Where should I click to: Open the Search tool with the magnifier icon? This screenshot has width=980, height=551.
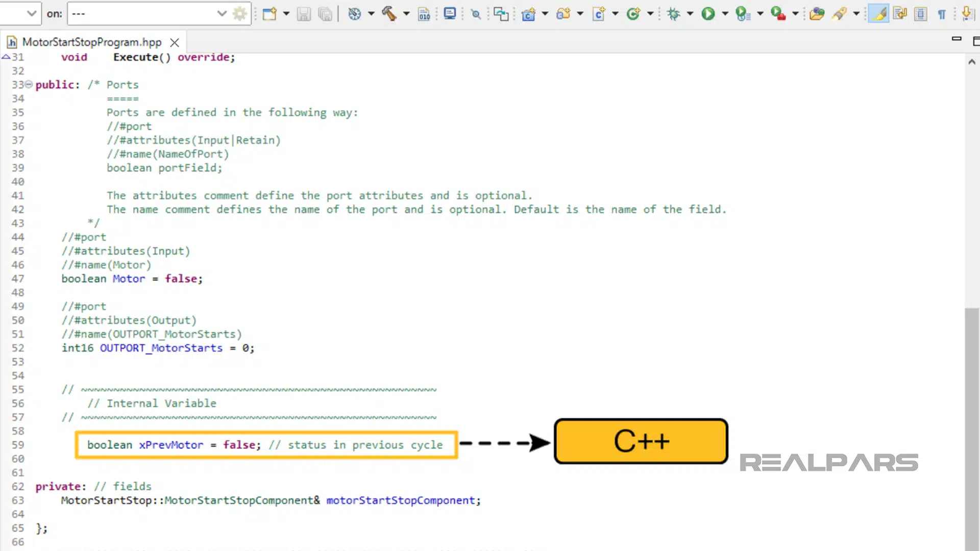click(x=475, y=14)
